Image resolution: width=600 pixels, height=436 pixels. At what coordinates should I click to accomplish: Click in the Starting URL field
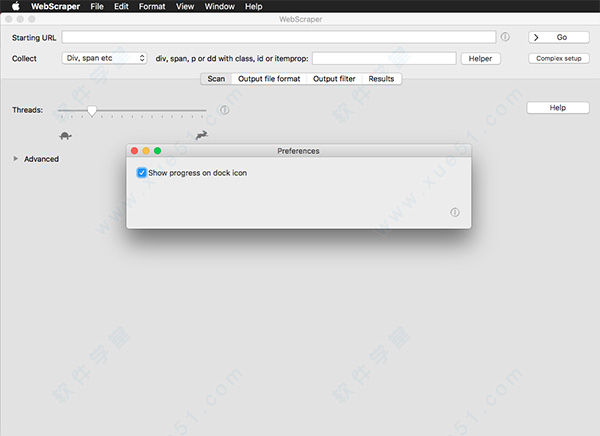coord(279,37)
